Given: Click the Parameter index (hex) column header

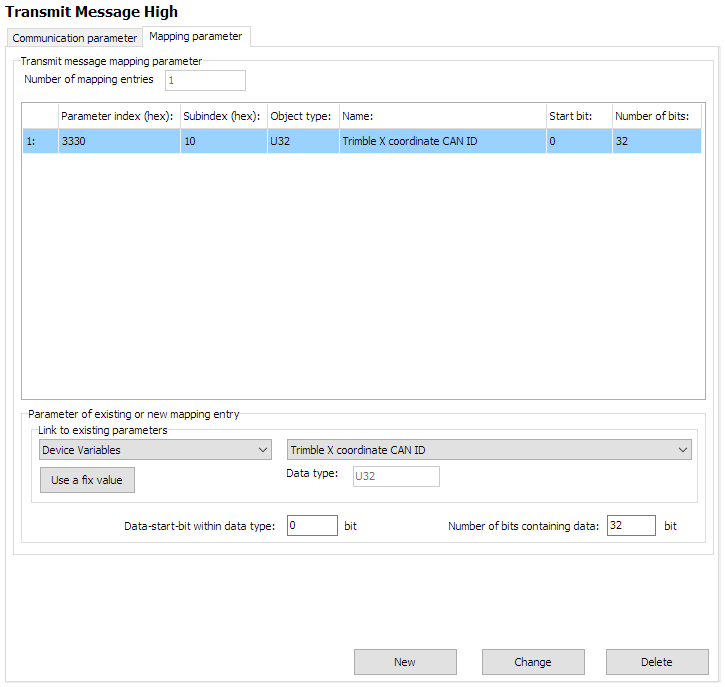Looking at the screenshot, I should coord(117,116).
